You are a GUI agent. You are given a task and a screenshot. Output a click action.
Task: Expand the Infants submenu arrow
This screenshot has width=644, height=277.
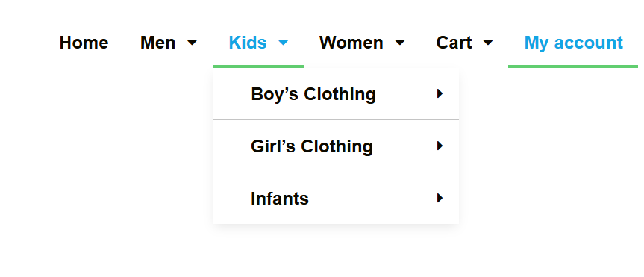tap(440, 198)
